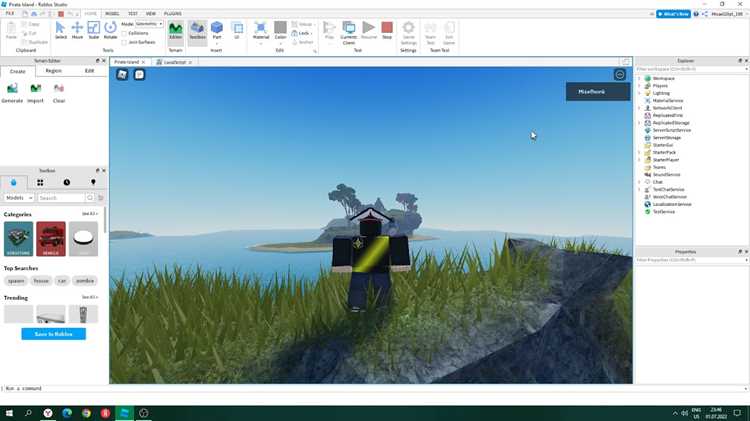Toggle the Toolbox ribbon button
Image resolution: width=750 pixels, height=421 pixels.
[x=197, y=31]
